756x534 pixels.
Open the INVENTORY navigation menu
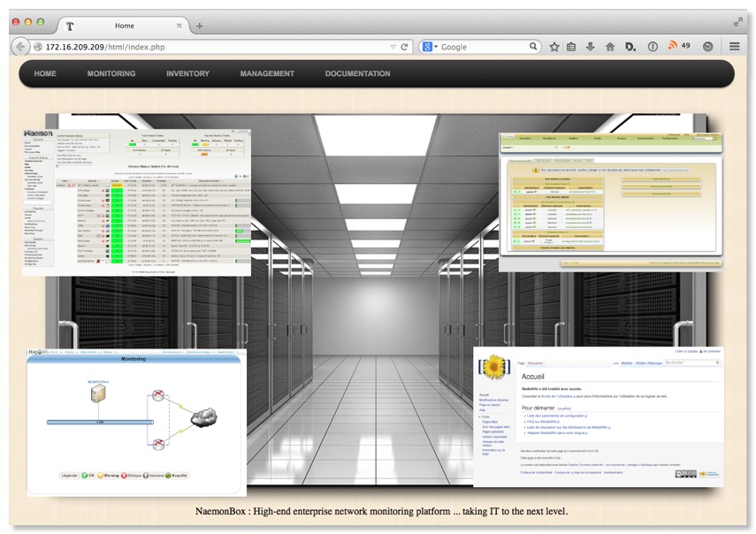(x=187, y=74)
